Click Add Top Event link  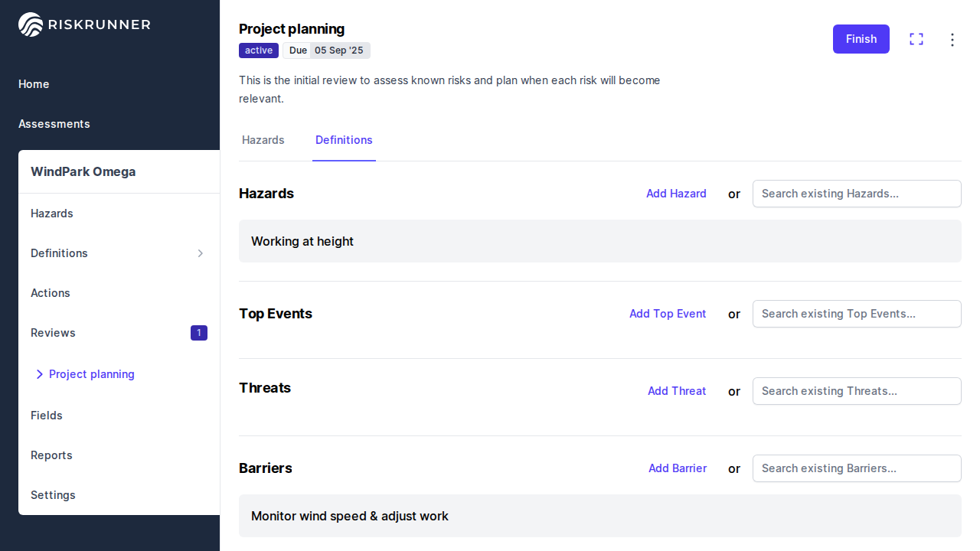click(x=668, y=314)
